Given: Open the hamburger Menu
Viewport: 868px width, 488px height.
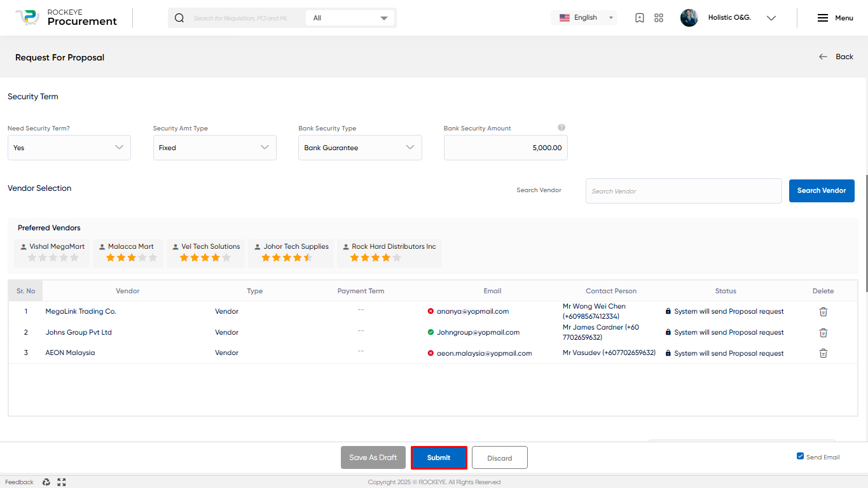Looking at the screenshot, I should 835,18.
